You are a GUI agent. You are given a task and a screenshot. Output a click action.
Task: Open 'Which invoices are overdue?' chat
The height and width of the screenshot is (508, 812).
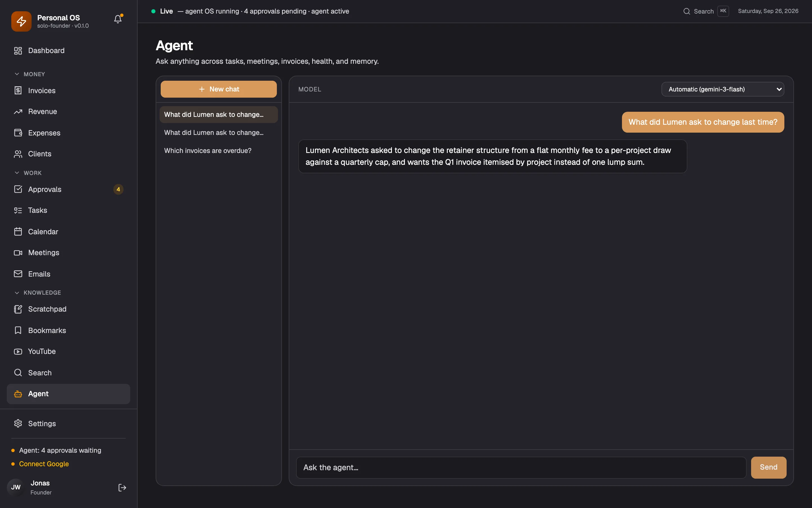coord(219,151)
